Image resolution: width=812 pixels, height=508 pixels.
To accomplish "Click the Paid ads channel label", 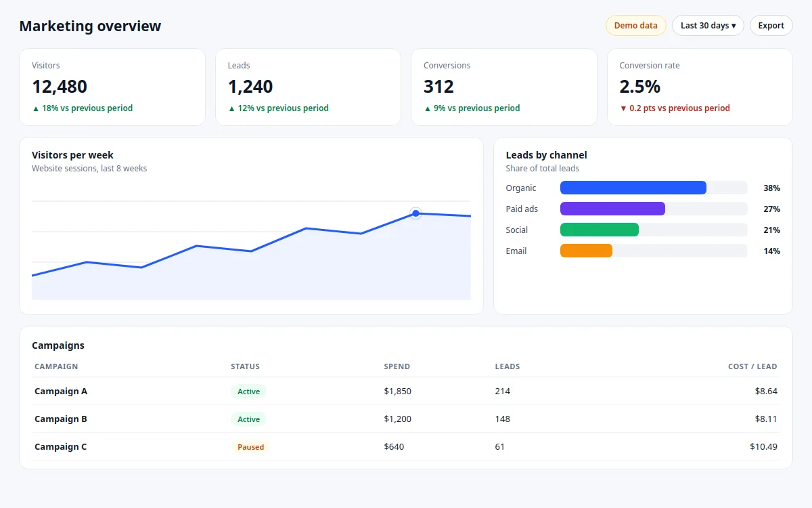I will tap(522, 209).
